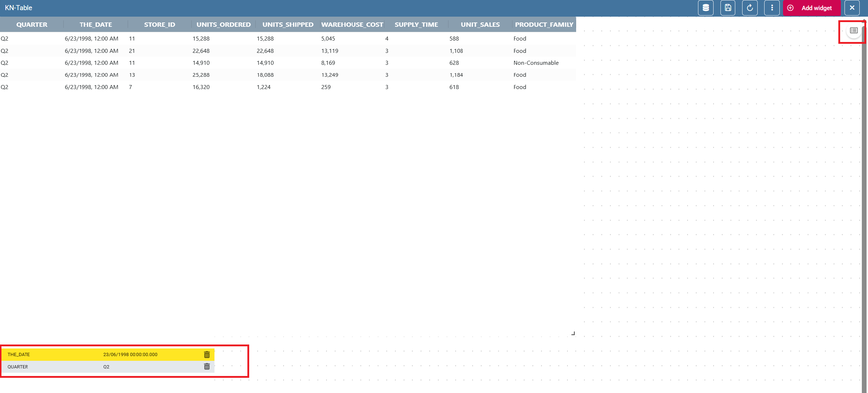Screen dimensions: 868x393
Task: Sort by the PRODUCT_FAMILY column header
Action: coord(544,25)
